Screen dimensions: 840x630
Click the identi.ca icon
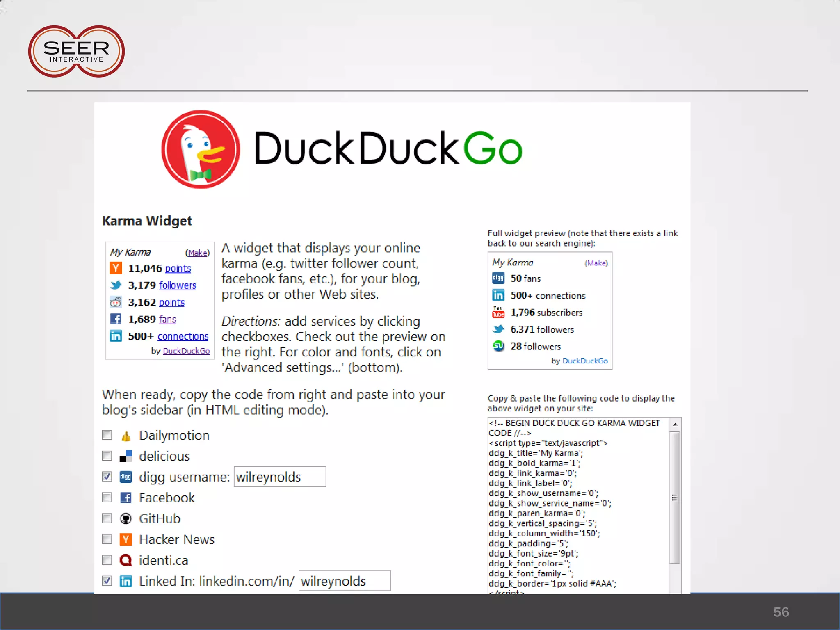point(126,560)
